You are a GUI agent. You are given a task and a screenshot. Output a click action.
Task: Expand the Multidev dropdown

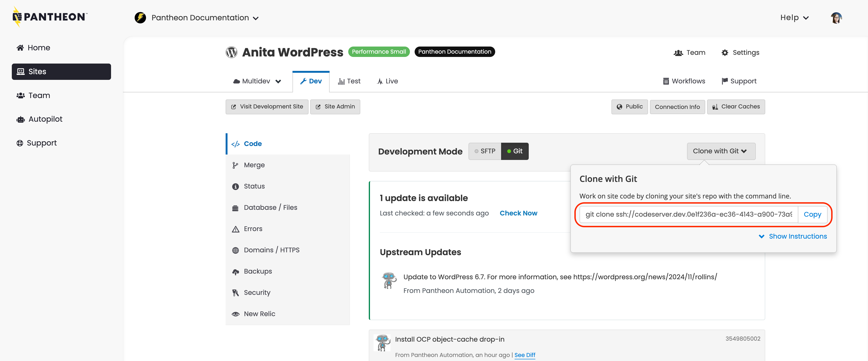pos(257,81)
